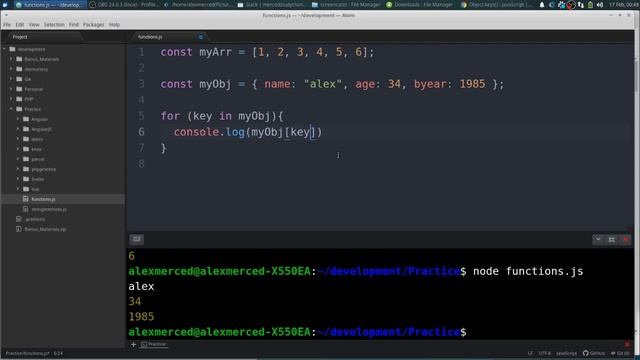The image size is (640, 360).
Task: Click on the myObj declaration line
Action: coord(332,84)
